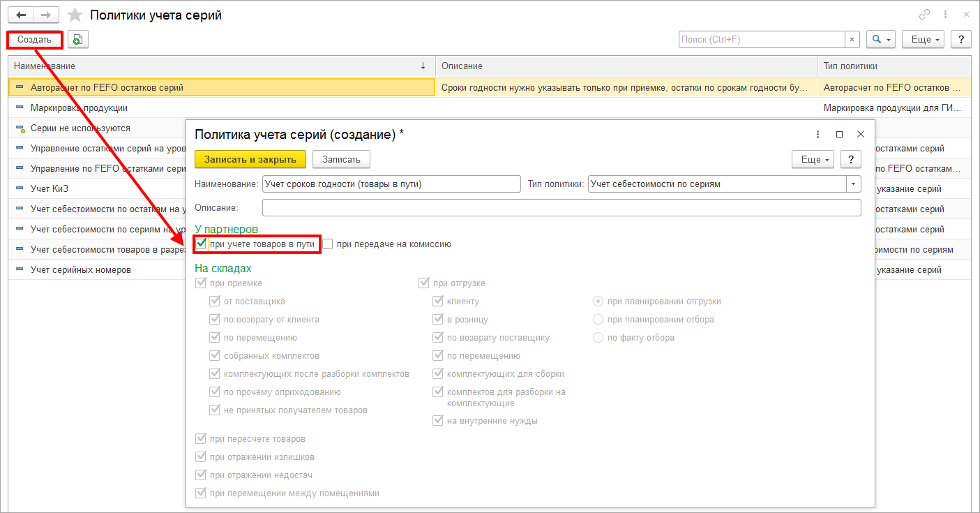Image resolution: width=980 pixels, height=513 pixels.
Task: Toggle the клиенту checkbox
Action: tap(438, 302)
